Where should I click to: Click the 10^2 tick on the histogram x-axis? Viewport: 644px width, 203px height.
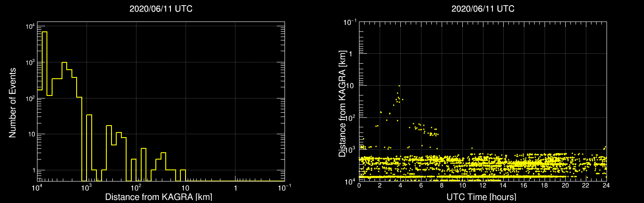(x=136, y=188)
